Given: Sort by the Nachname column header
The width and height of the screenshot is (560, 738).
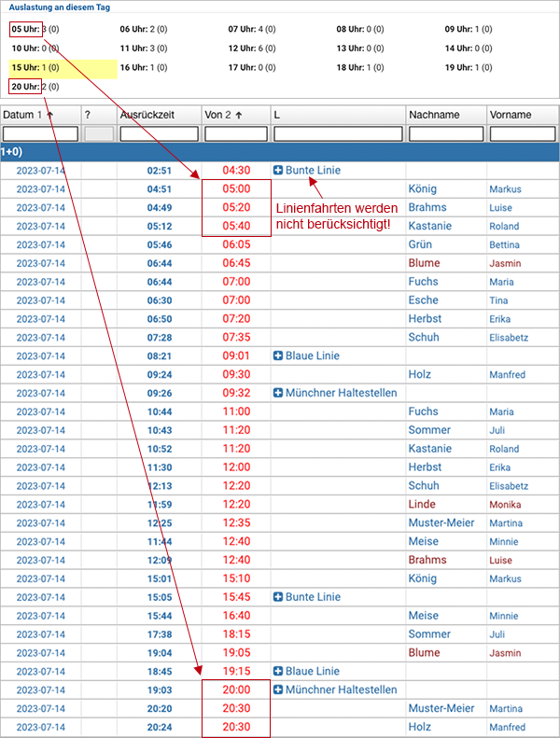Looking at the screenshot, I should point(446,115).
